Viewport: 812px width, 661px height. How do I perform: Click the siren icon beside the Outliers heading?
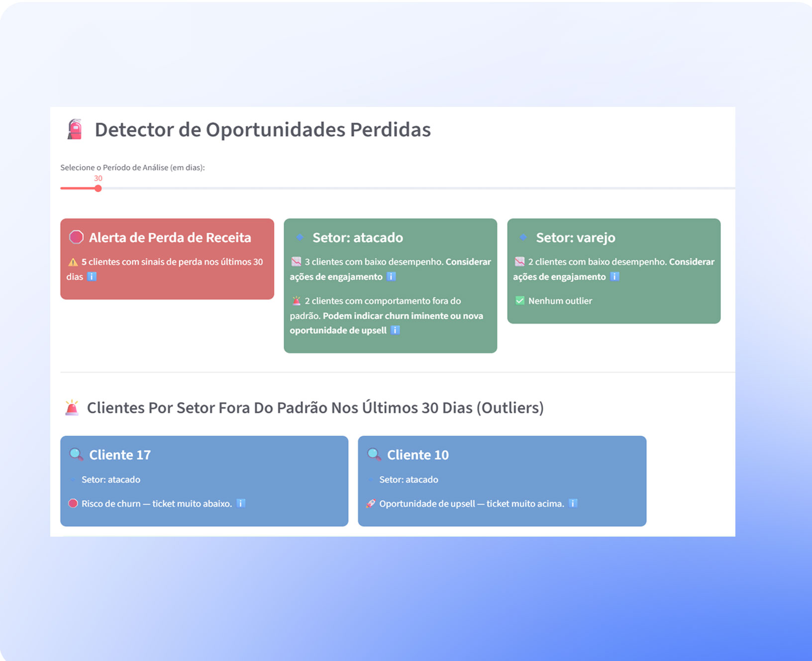pos(72,407)
